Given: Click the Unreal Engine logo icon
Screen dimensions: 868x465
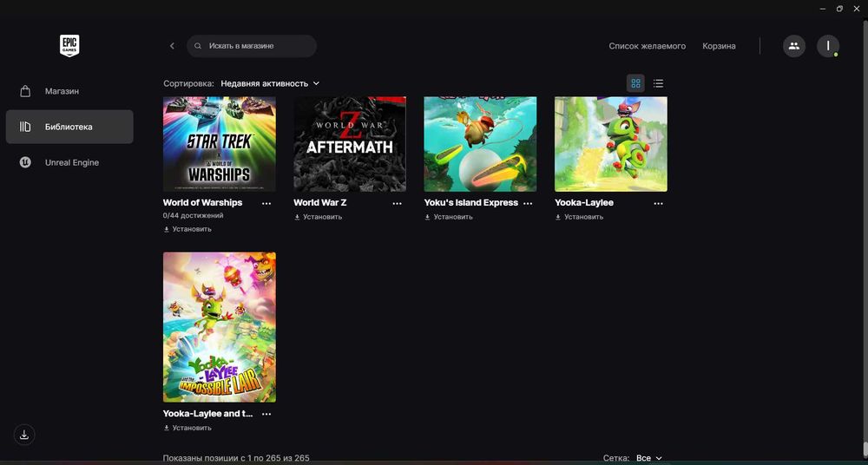Looking at the screenshot, I should (x=25, y=162).
